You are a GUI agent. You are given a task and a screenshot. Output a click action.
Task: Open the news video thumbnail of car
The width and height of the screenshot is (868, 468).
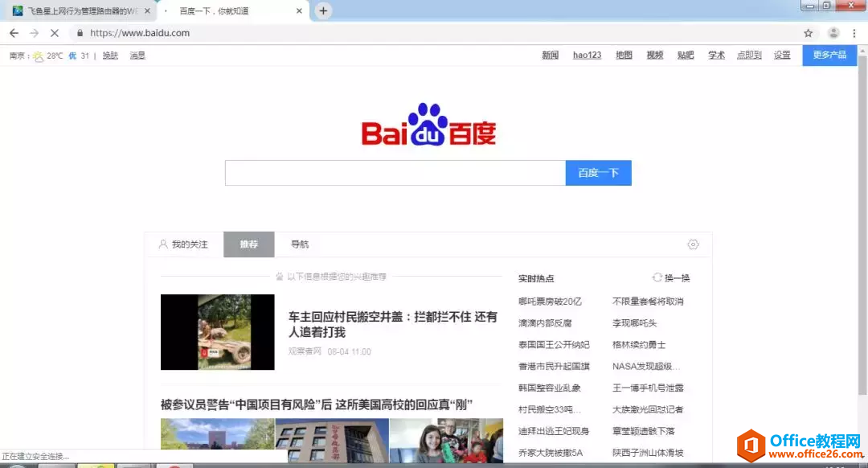[x=218, y=332]
